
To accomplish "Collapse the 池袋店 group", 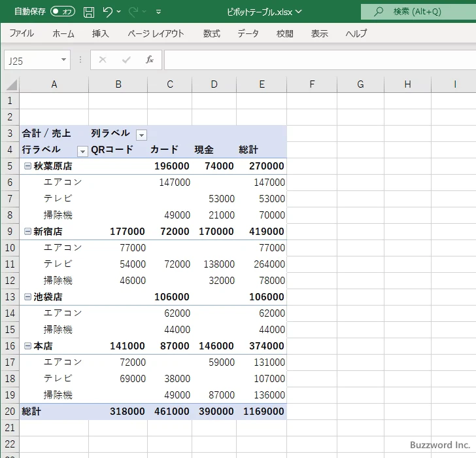I will (27, 297).
